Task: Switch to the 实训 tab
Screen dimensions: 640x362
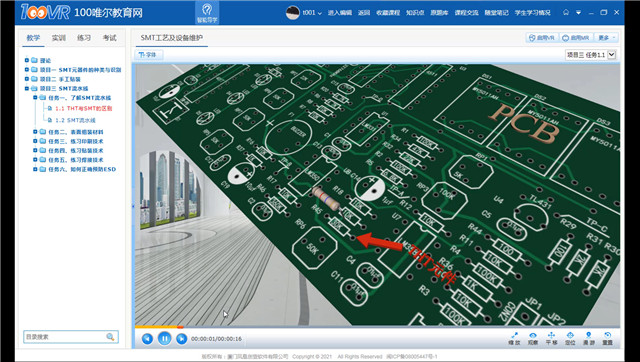Action: pyautogui.click(x=58, y=38)
